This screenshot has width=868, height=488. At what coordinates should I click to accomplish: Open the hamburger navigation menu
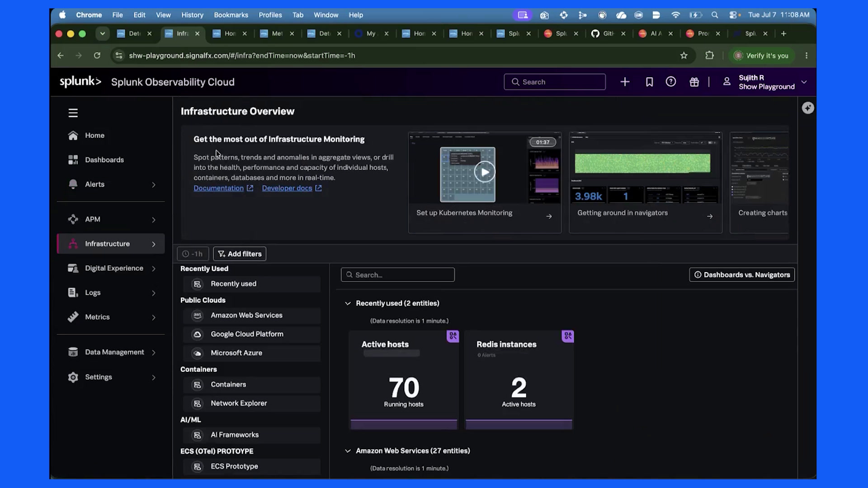coord(73,113)
